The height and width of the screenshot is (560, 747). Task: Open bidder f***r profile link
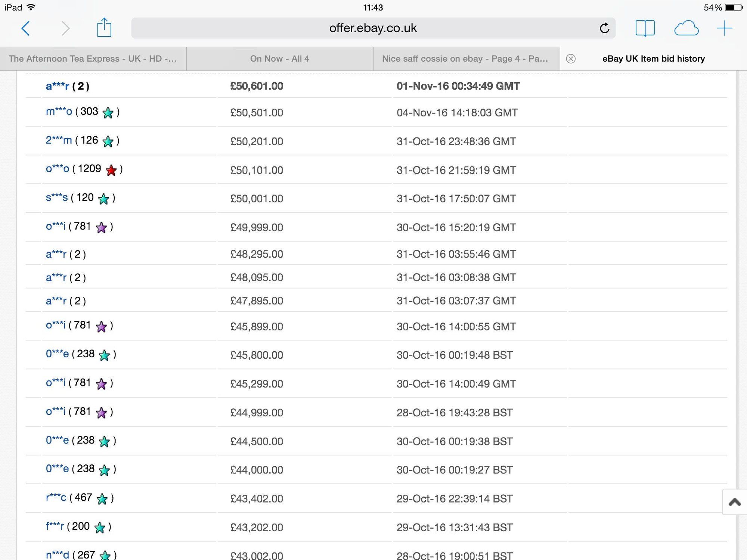55,526
